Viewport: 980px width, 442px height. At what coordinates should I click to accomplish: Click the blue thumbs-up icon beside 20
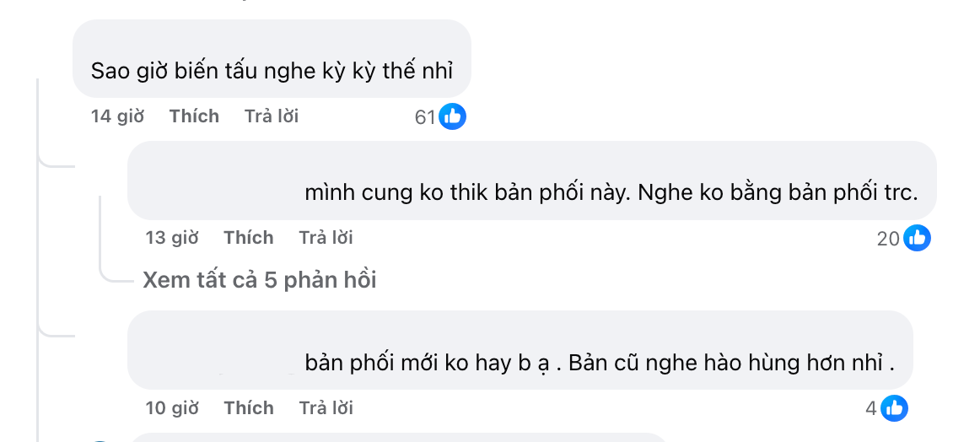pos(917,238)
